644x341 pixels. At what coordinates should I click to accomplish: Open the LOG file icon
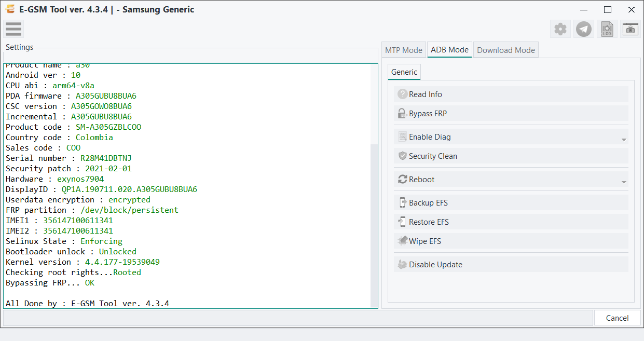pos(607,29)
